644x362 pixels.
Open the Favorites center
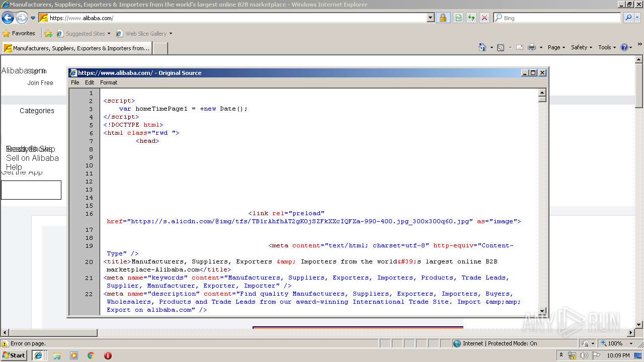tap(19, 34)
